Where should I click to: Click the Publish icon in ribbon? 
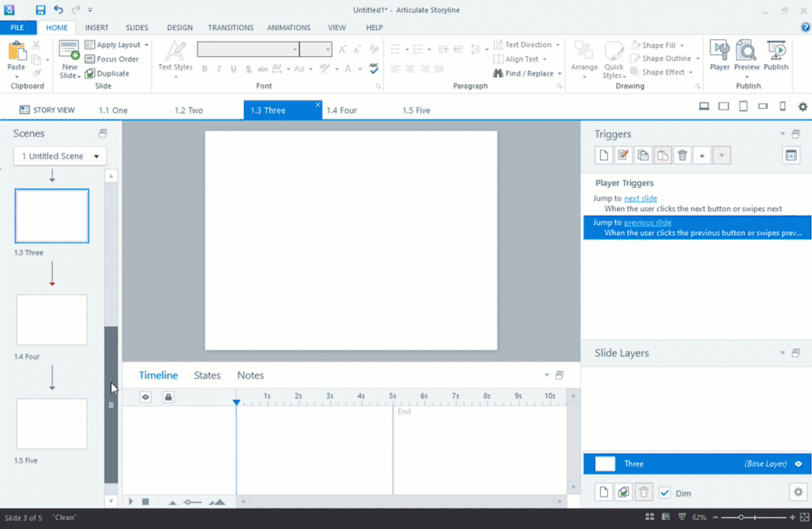click(775, 53)
